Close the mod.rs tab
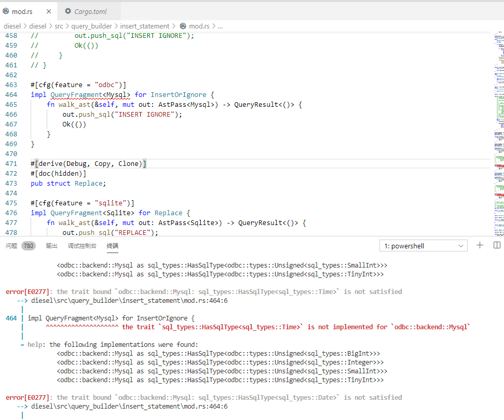504x420 pixels. [49, 11]
